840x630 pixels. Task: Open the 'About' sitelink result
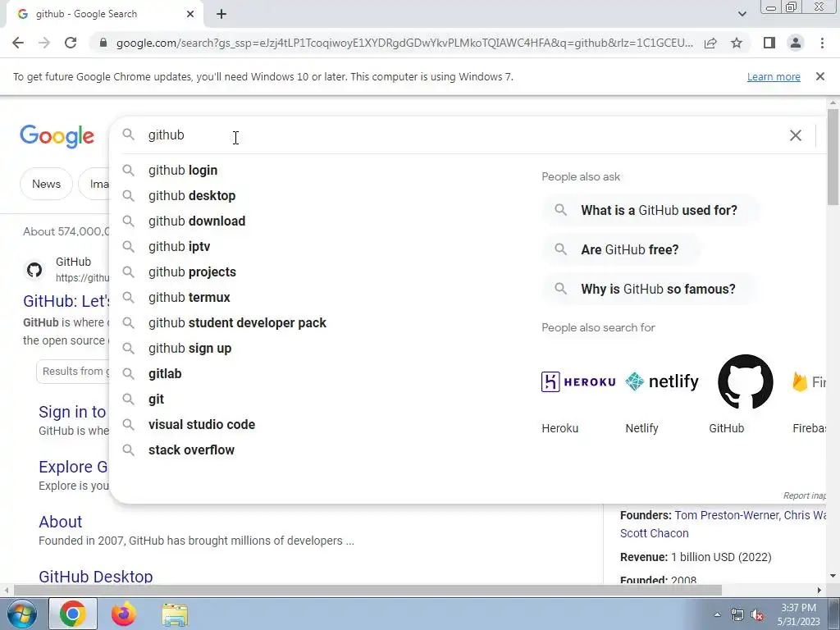tap(61, 522)
